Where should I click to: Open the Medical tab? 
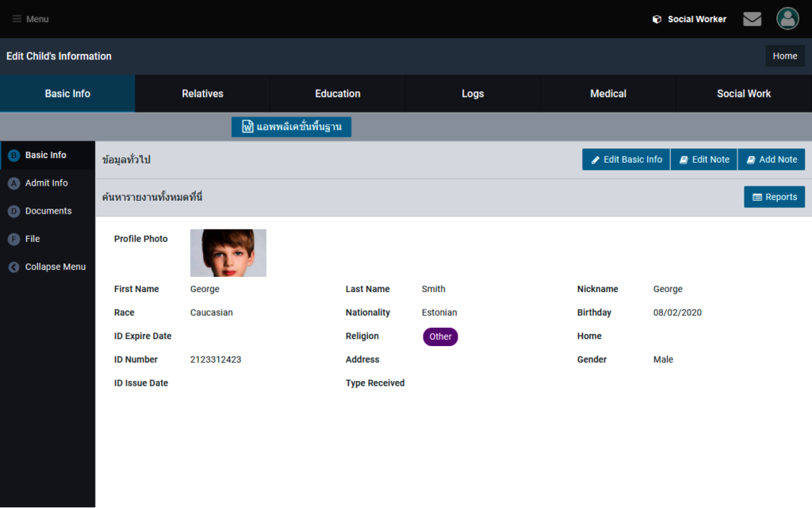(x=608, y=94)
